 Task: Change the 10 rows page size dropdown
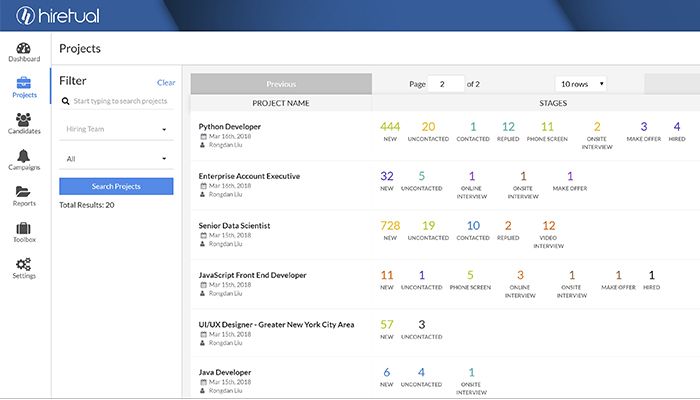(x=581, y=84)
